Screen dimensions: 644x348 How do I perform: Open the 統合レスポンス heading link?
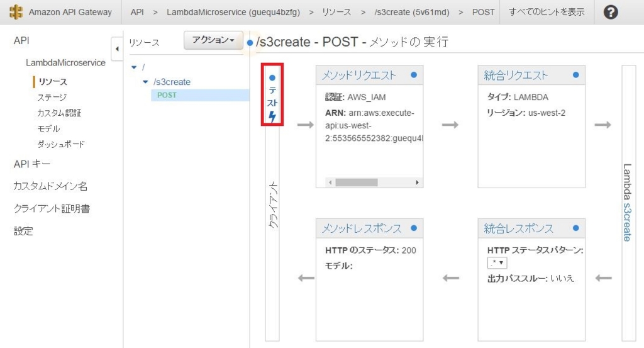(519, 228)
